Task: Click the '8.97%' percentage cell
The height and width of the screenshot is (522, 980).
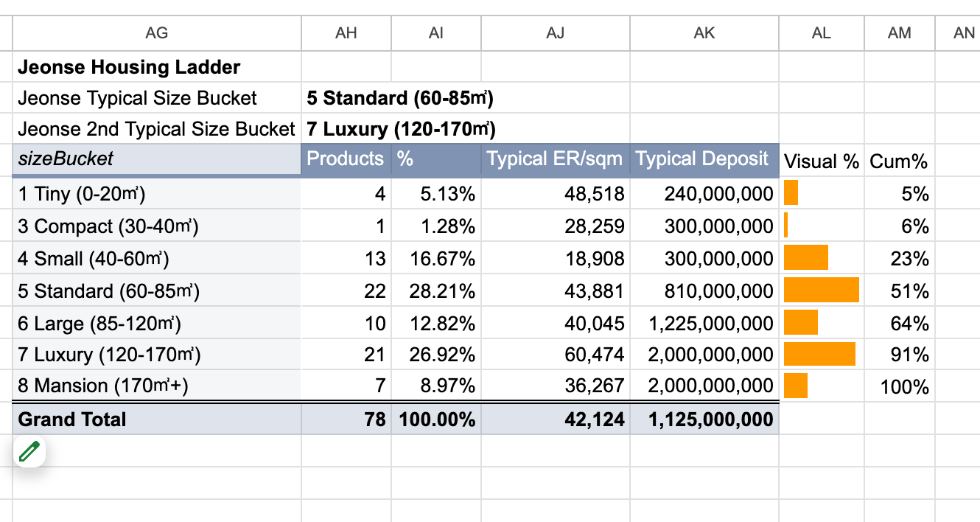Action: click(436, 386)
